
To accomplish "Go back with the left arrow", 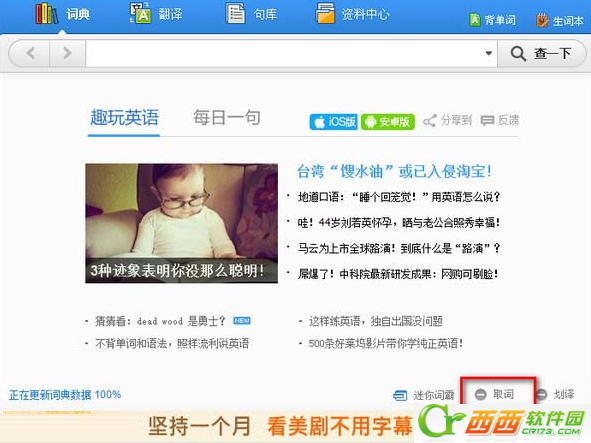I will point(30,53).
